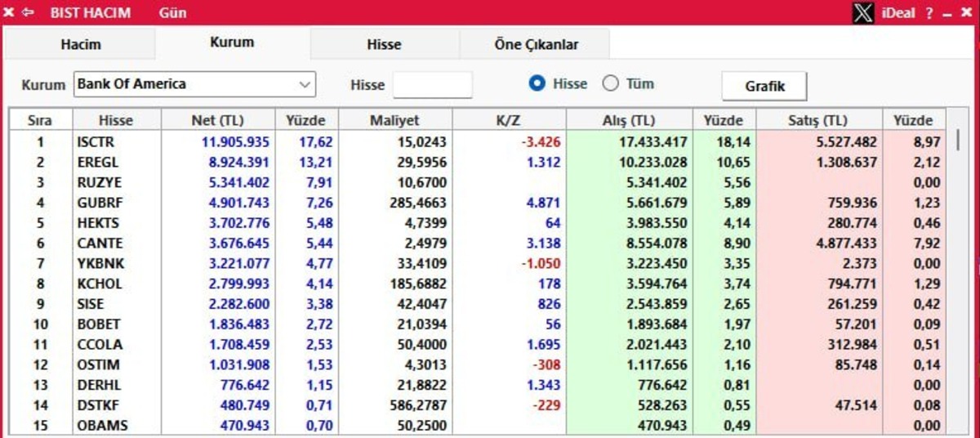This screenshot has height=438, width=980.
Task: Click the K/Z value -3.426
Action: point(541,142)
